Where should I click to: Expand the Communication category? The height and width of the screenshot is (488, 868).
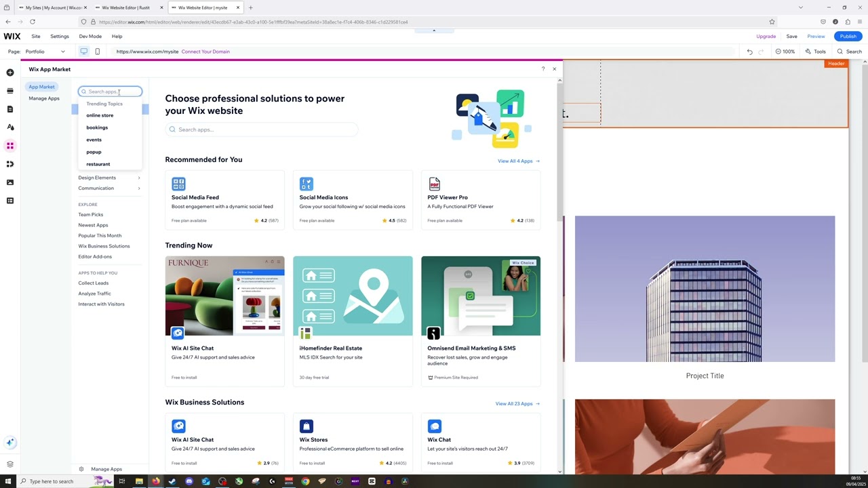tap(109, 188)
